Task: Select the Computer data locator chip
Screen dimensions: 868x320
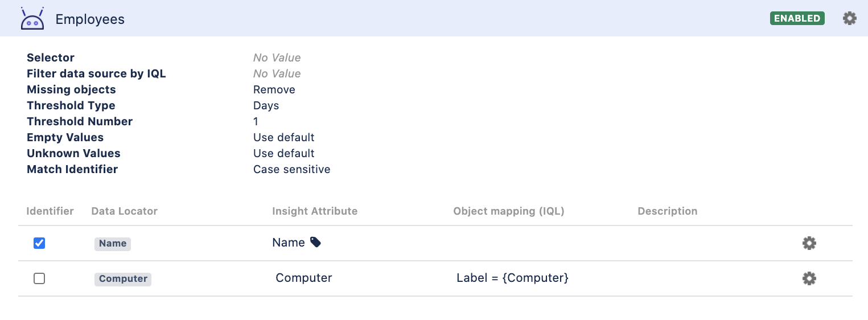Action: click(x=123, y=278)
